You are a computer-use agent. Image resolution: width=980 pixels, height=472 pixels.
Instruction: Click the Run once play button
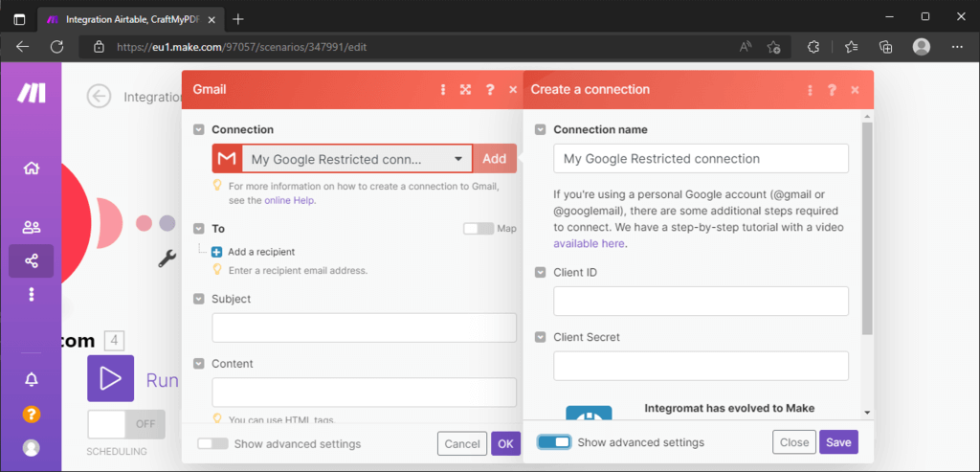click(x=111, y=378)
